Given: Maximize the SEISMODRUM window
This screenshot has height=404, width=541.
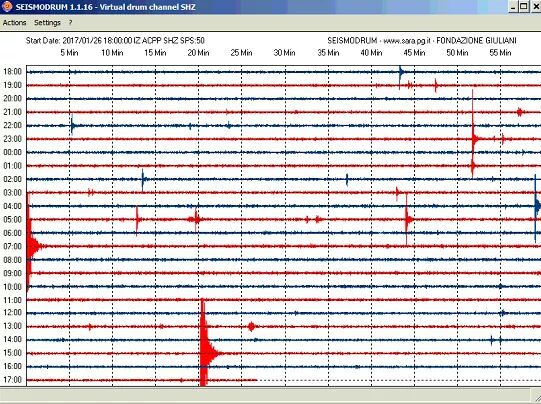Looking at the screenshot, I should coord(524,7).
